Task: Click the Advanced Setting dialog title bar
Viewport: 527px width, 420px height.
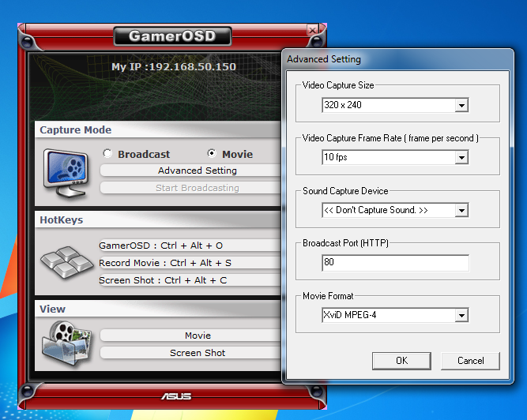Action: click(397, 59)
